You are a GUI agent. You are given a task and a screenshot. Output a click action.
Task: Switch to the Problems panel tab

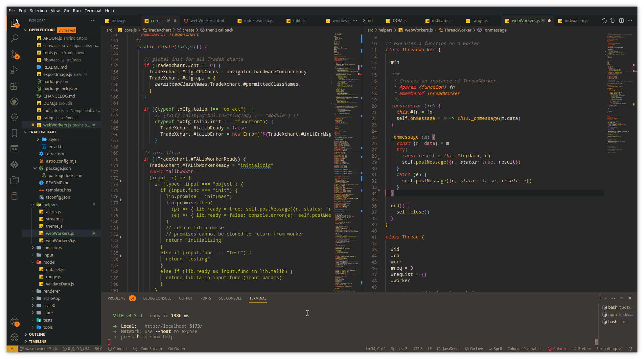(x=121, y=298)
